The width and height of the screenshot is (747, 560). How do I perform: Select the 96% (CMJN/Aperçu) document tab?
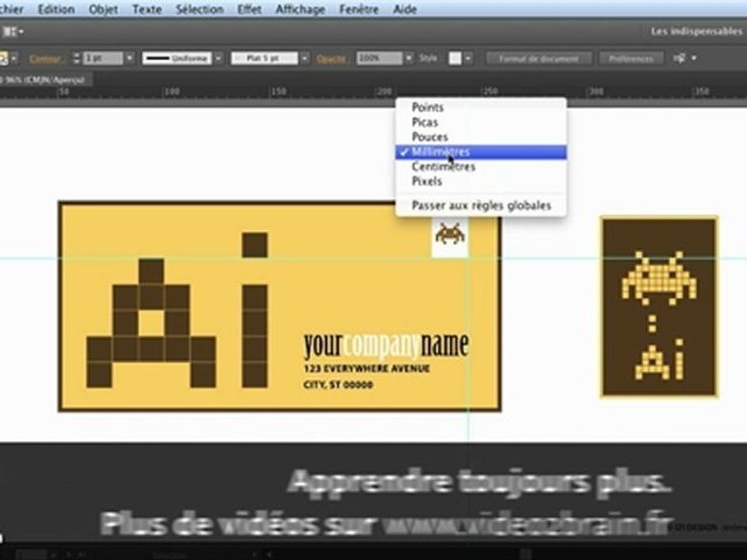click(x=45, y=80)
